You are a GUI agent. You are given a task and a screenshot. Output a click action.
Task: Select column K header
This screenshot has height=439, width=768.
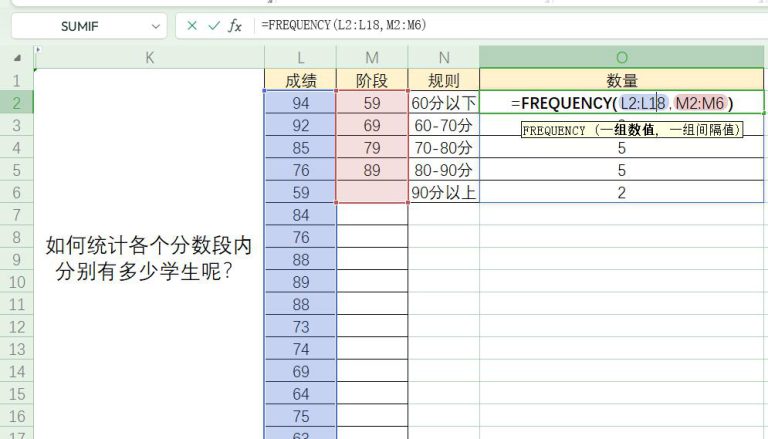[149, 57]
